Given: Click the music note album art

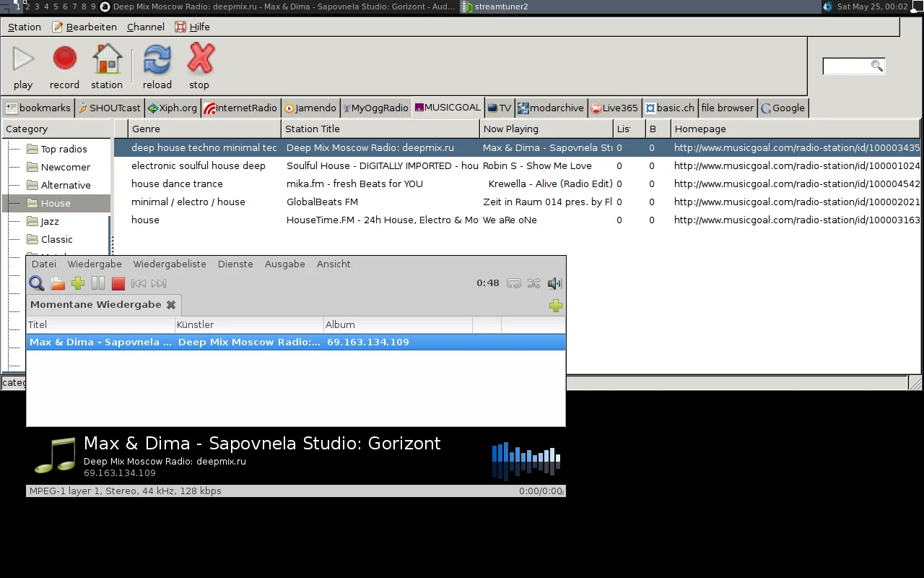Looking at the screenshot, I should pyautogui.click(x=55, y=455).
